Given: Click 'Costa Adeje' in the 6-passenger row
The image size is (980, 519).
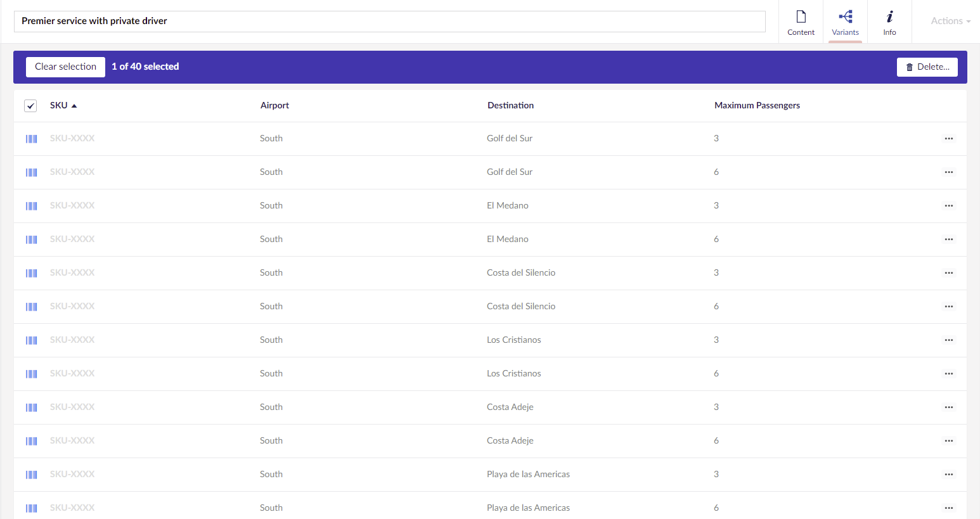Looking at the screenshot, I should coord(510,440).
